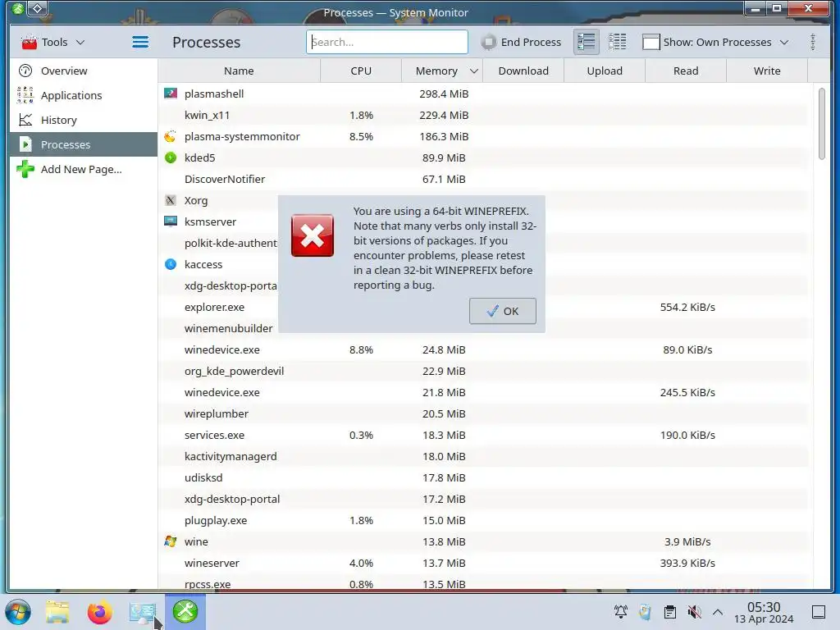Select the services.exe row

483,435
